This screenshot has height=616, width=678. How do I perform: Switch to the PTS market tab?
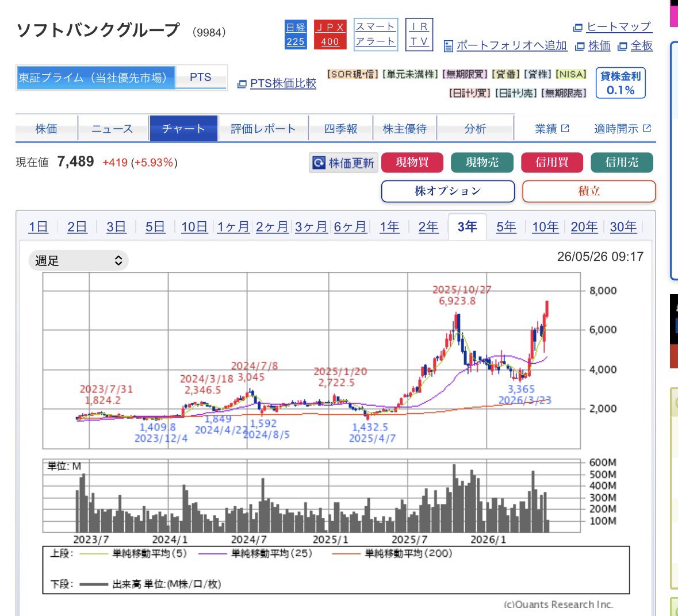point(201,78)
